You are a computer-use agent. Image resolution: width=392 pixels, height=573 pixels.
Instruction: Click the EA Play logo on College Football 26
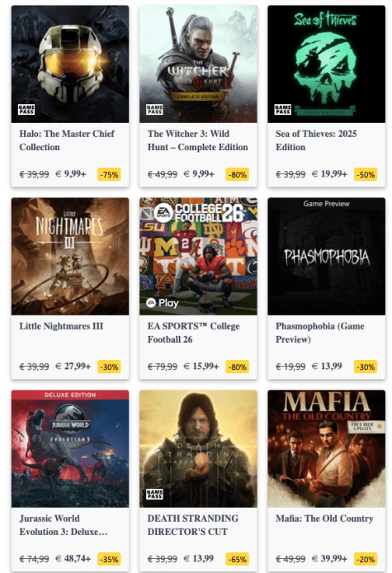(x=163, y=303)
